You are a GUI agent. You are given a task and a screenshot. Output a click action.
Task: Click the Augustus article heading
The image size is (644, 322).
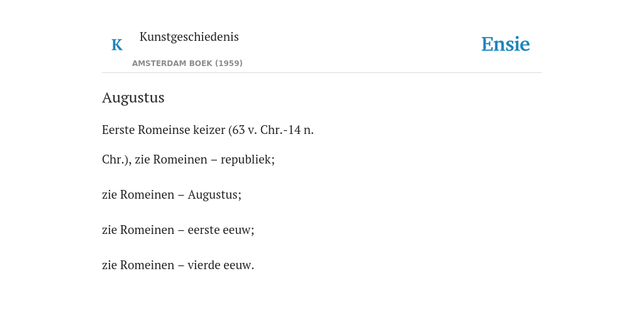coord(133,97)
